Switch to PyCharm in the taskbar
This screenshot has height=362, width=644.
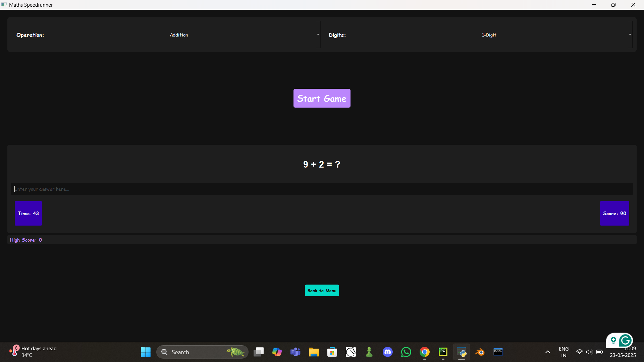pos(443,352)
